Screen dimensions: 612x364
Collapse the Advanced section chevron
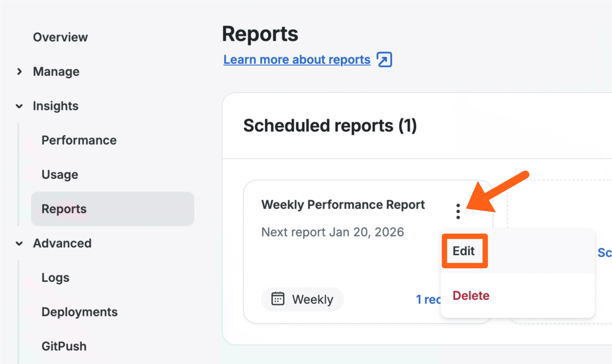19,243
